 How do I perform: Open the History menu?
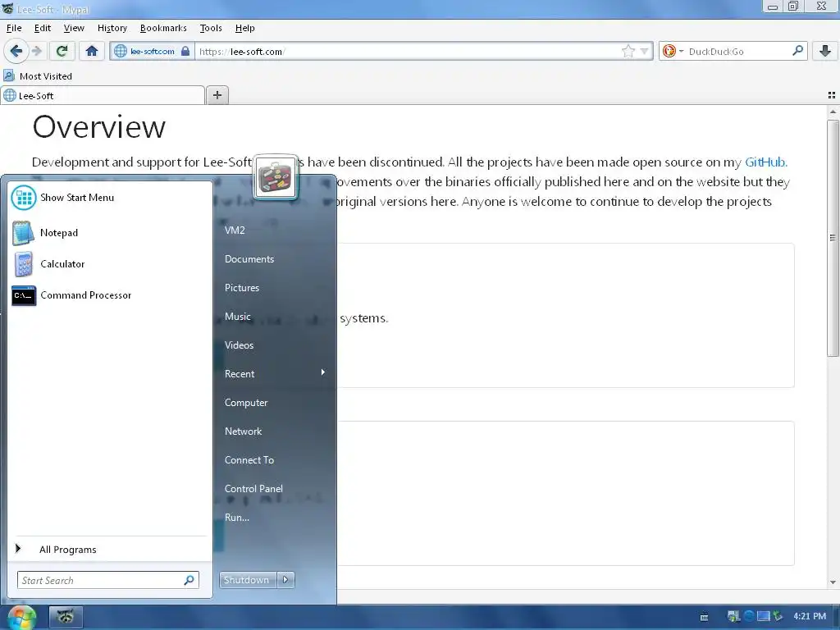click(112, 28)
